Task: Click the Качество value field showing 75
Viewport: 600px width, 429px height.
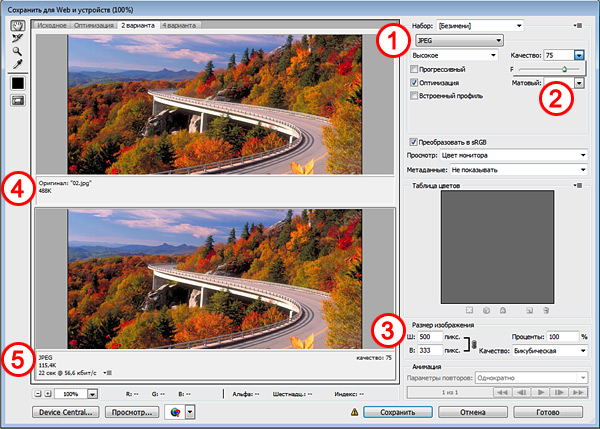Action: tap(559, 55)
